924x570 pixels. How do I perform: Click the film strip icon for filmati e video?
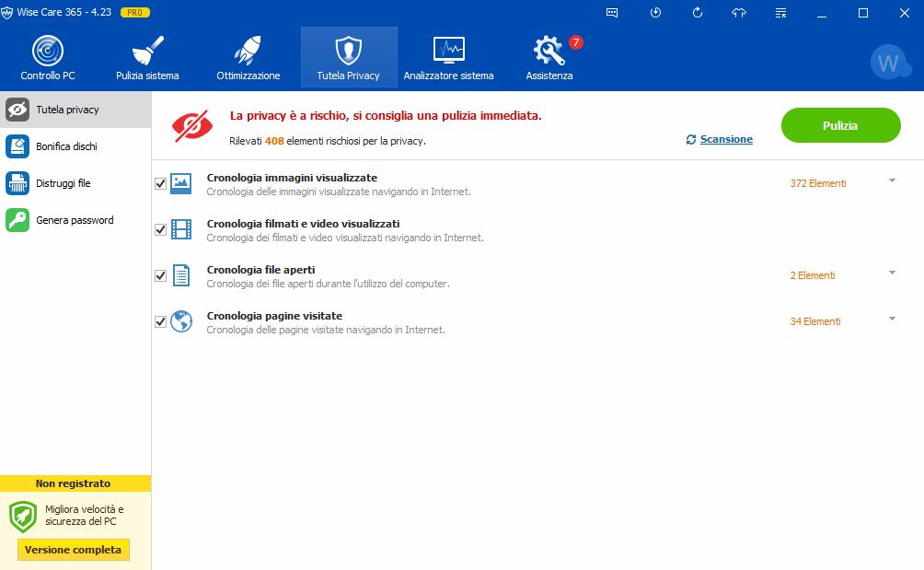[x=181, y=229]
